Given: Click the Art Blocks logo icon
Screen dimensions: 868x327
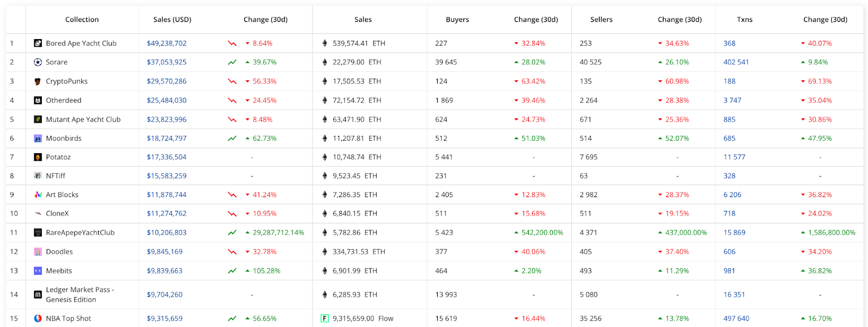Looking at the screenshot, I should [x=38, y=195].
